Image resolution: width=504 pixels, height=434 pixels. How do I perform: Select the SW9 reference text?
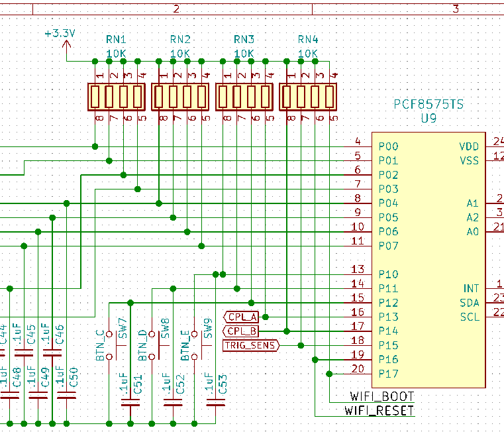(208, 328)
